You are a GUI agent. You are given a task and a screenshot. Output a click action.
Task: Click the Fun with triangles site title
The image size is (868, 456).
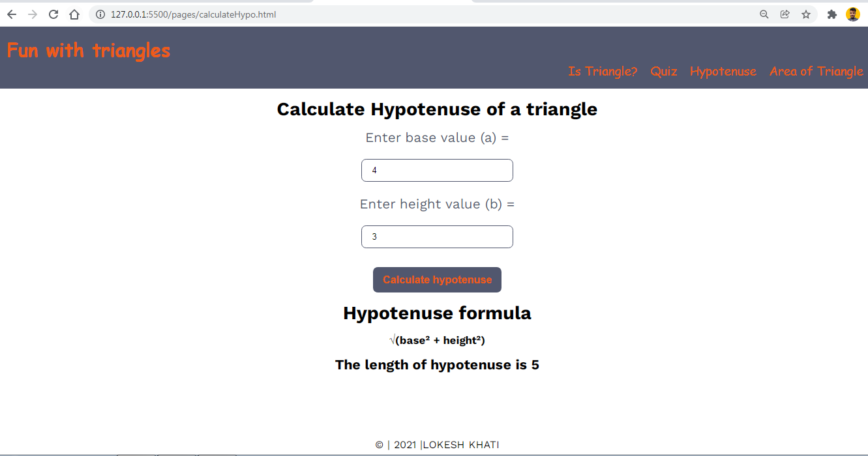click(x=89, y=50)
